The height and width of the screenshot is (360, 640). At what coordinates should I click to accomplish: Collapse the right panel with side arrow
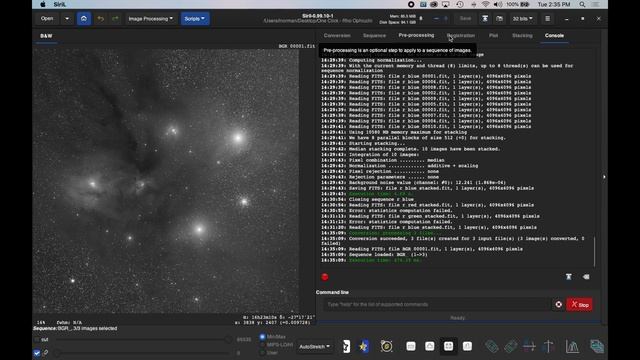pos(604,177)
